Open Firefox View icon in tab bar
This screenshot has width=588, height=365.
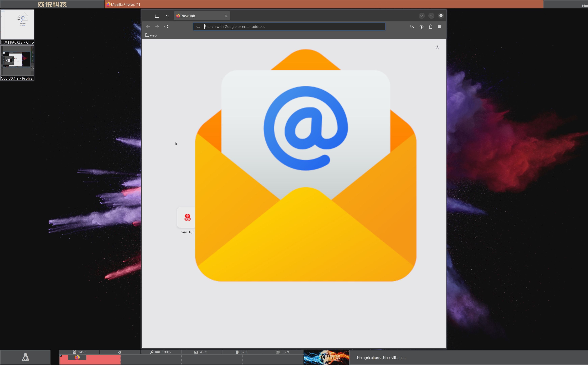coord(157,16)
